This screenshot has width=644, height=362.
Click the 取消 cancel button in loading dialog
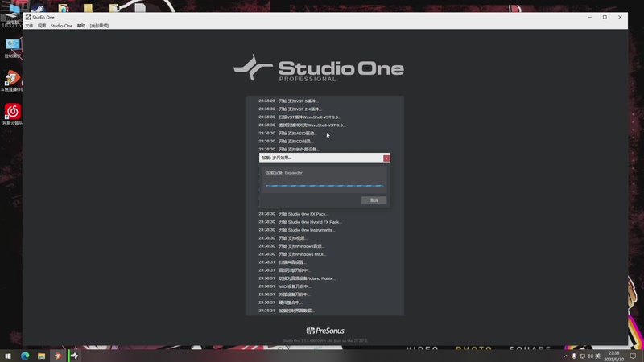tap(374, 200)
